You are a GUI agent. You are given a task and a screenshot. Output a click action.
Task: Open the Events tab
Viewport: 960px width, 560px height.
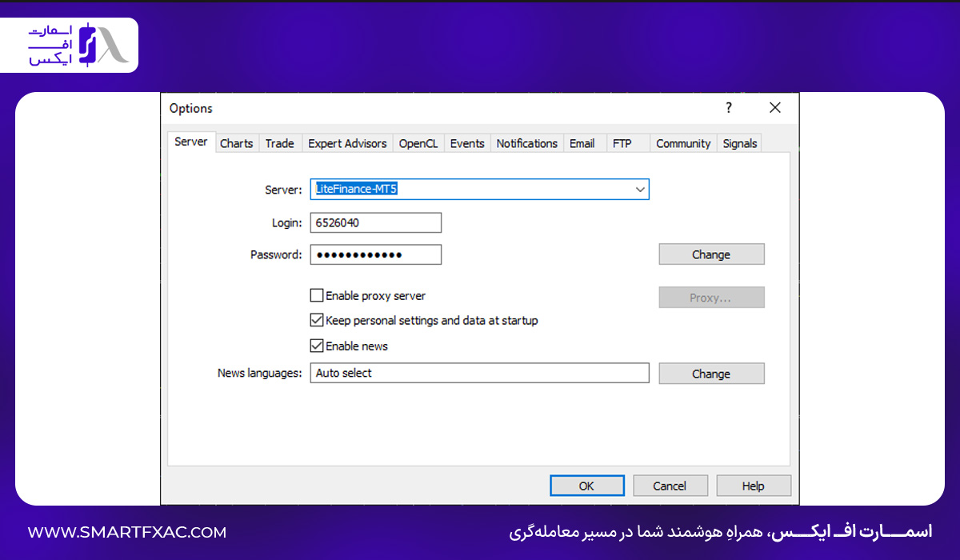pyautogui.click(x=467, y=143)
